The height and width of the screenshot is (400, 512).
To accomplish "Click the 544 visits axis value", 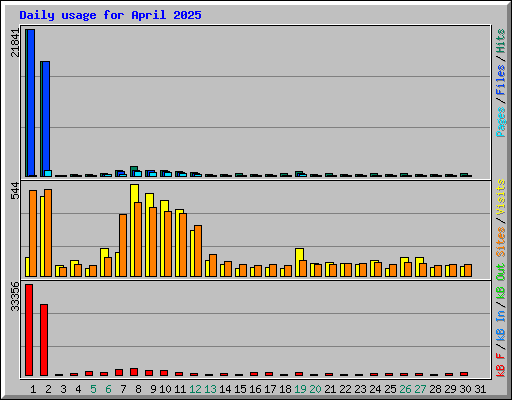I will click(15, 191).
